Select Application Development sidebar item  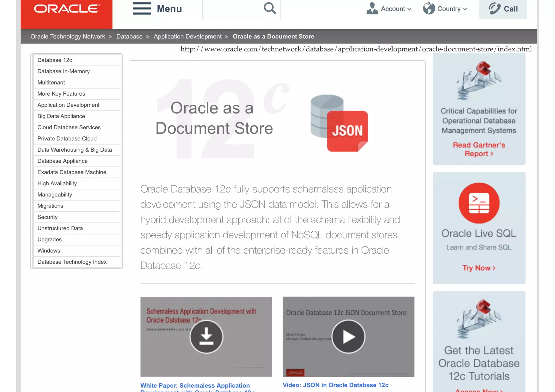click(x=77, y=105)
